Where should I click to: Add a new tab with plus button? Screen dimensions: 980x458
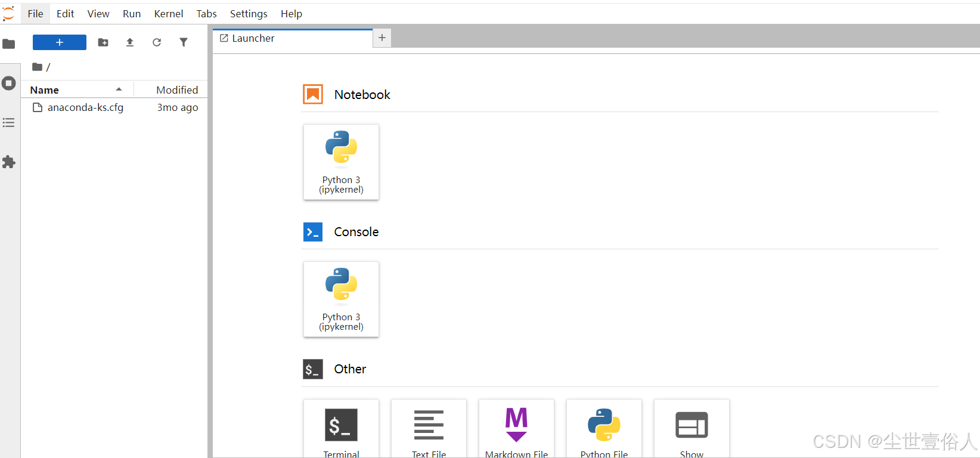(x=382, y=38)
